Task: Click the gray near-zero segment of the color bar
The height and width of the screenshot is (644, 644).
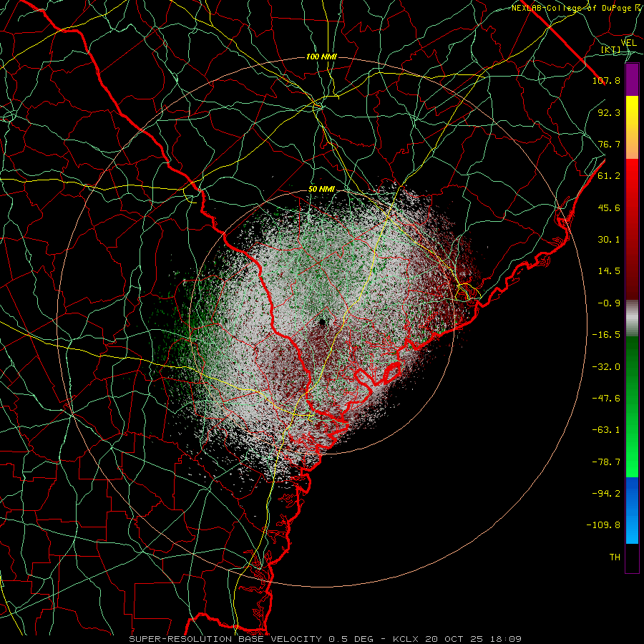Action: (632, 318)
